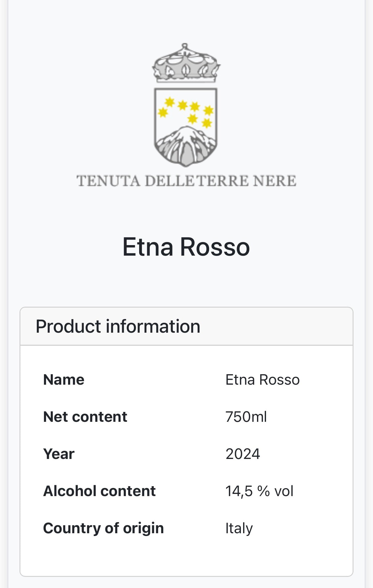Click the Year label
This screenshot has height=588, width=373.
click(x=59, y=454)
